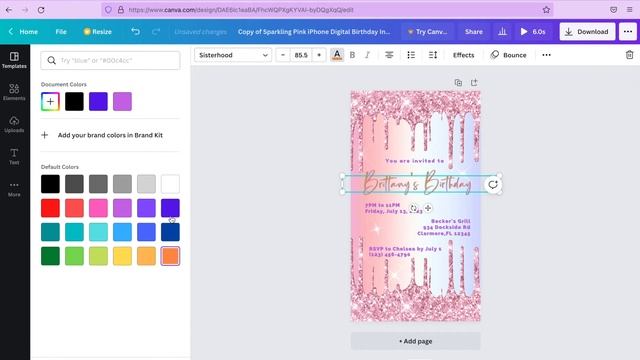Open the browser hamburger menu
The image size is (640, 360).
[x=630, y=10]
